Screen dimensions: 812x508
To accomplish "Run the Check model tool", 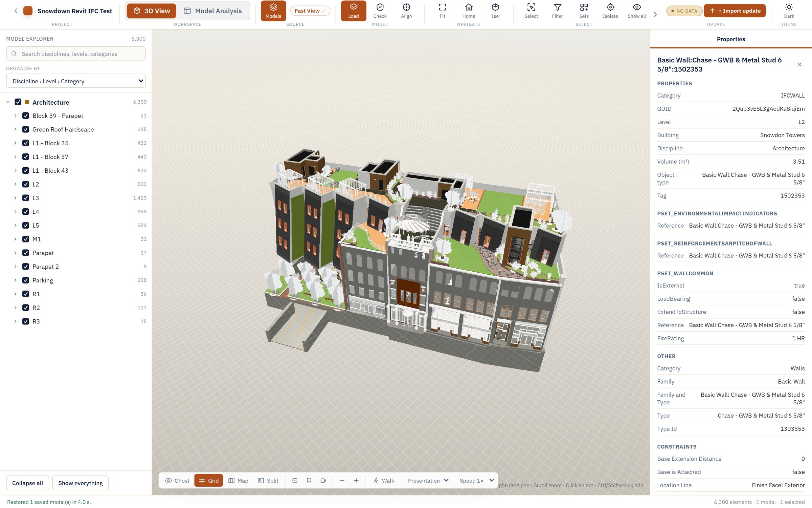I will pyautogui.click(x=380, y=11).
